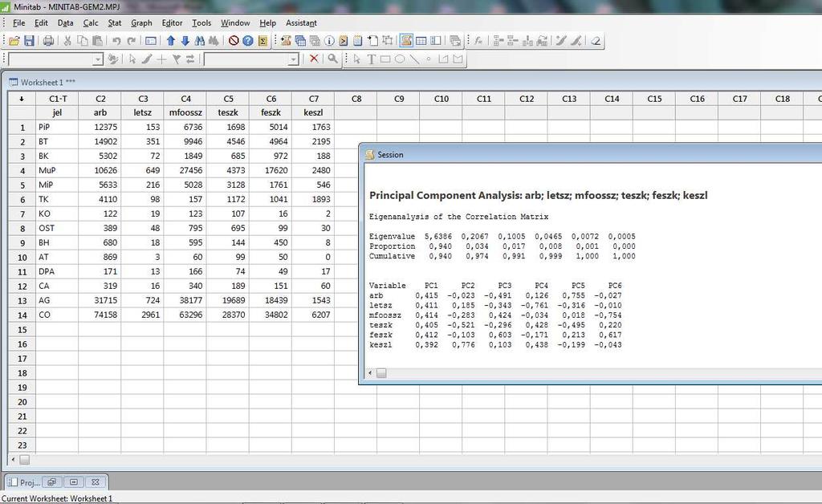Click maximize button on minimized Project Manager

click(73, 482)
